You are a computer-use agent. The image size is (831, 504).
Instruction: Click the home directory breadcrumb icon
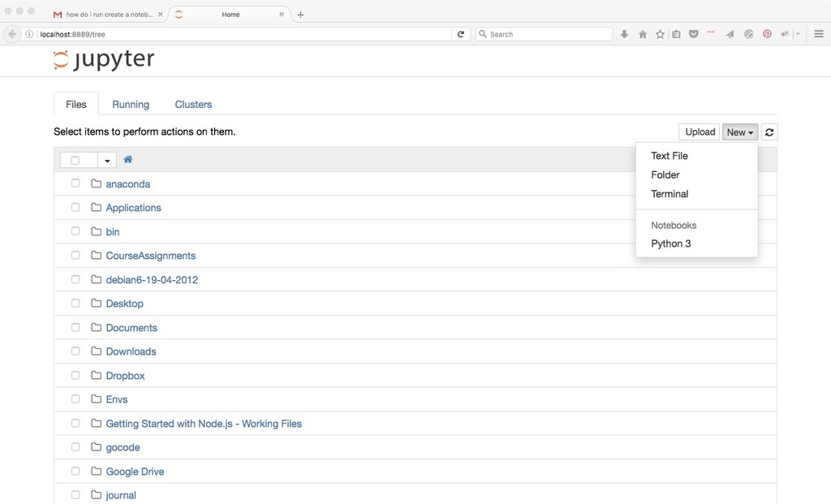pos(127,159)
